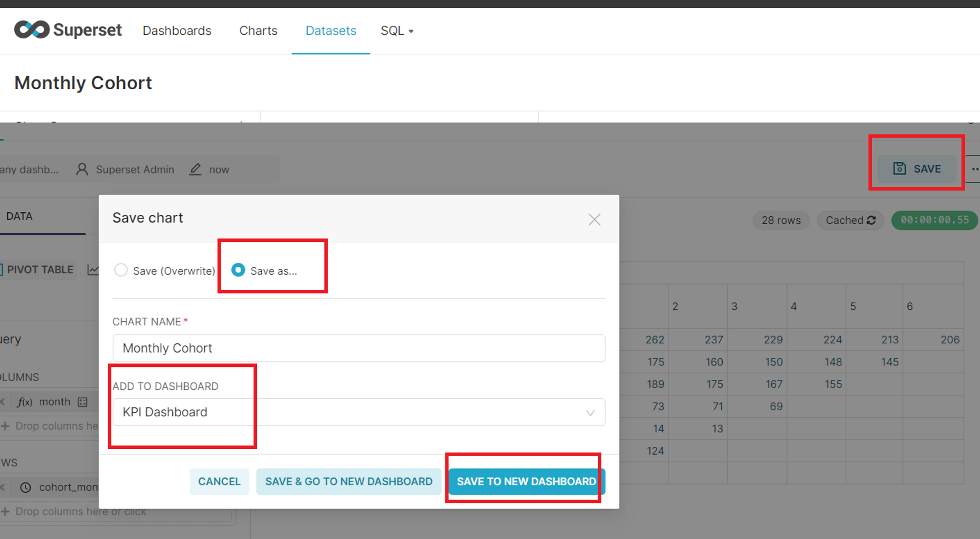980x539 pixels.
Task: Click Save to New Dashboard button
Action: 526,481
